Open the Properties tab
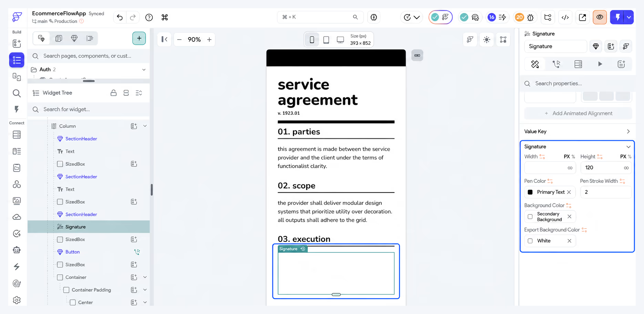Image resolution: width=644 pixels, height=314 pixels. [x=535, y=64]
